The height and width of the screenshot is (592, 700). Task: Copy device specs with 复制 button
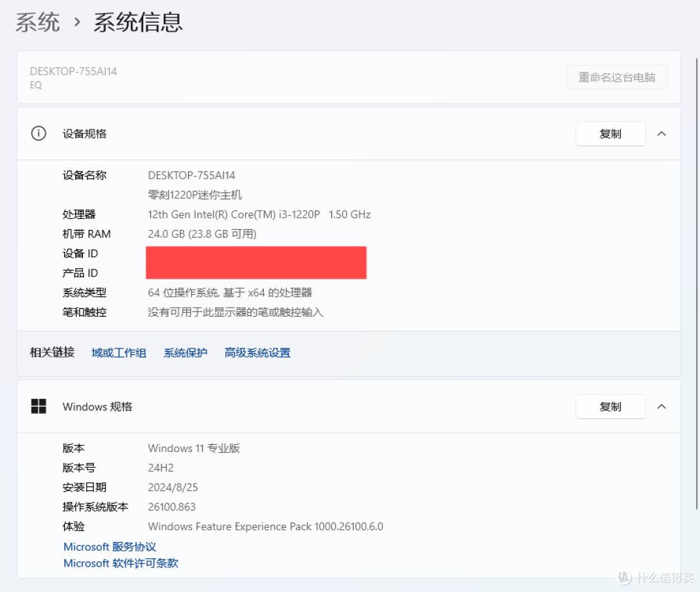611,133
